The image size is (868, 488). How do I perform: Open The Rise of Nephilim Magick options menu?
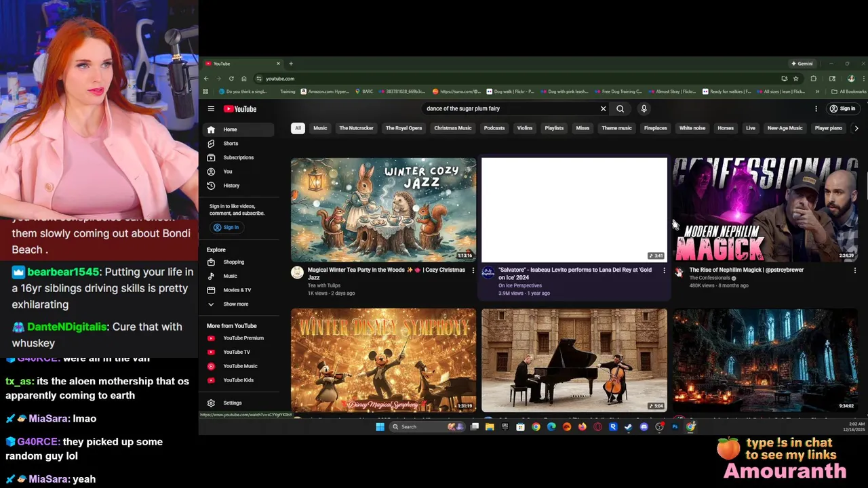[854, 270]
